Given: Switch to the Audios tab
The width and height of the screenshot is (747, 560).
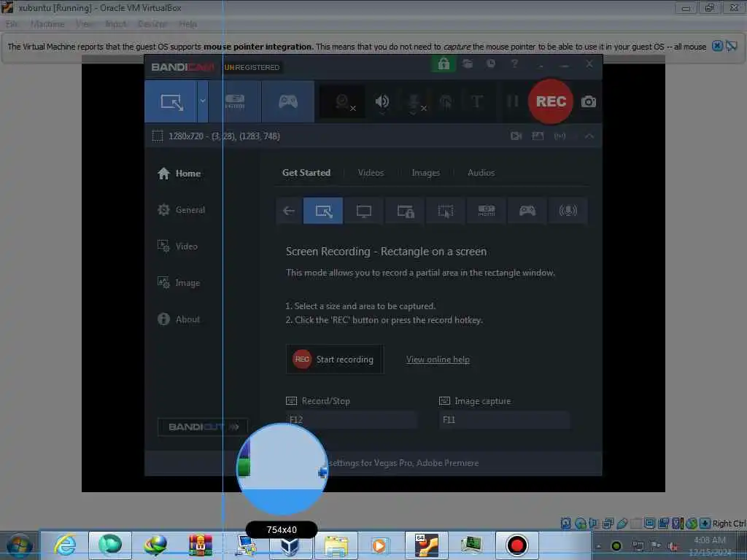Looking at the screenshot, I should (481, 173).
